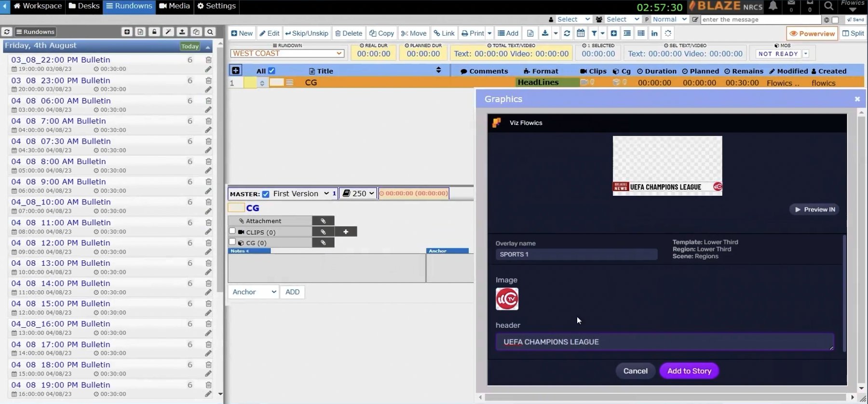Add new rundown with plus icon
This screenshot has height=404, width=868.
coord(127,32)
